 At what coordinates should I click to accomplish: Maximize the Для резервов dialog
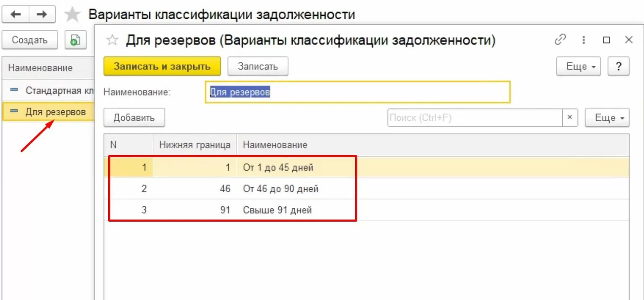[x=606, y=40]
